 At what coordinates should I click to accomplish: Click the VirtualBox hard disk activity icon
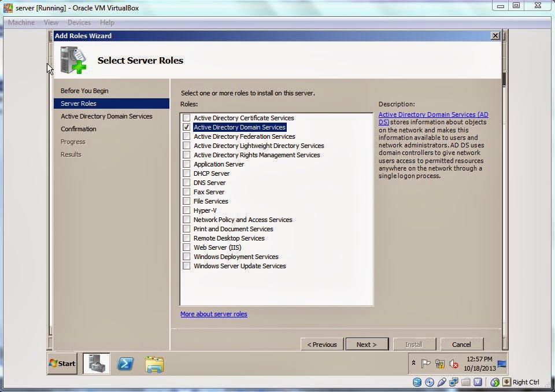pos(417,382)
